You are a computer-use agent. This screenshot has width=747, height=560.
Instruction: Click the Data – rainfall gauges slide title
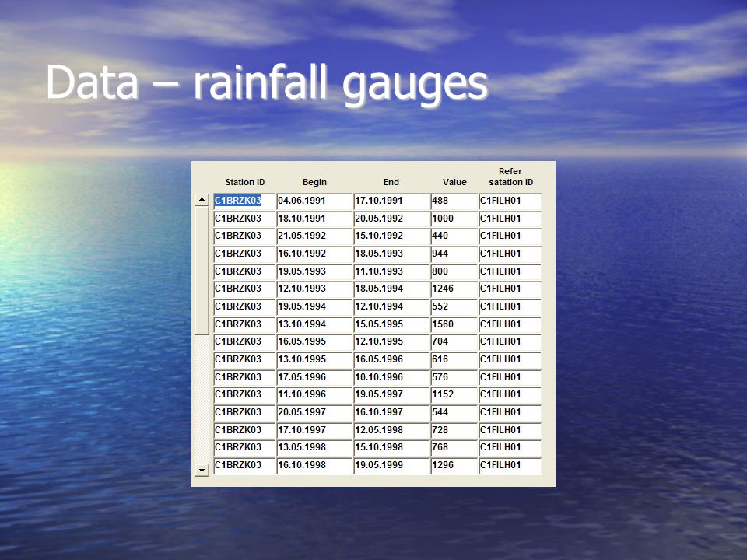[267, 84]
